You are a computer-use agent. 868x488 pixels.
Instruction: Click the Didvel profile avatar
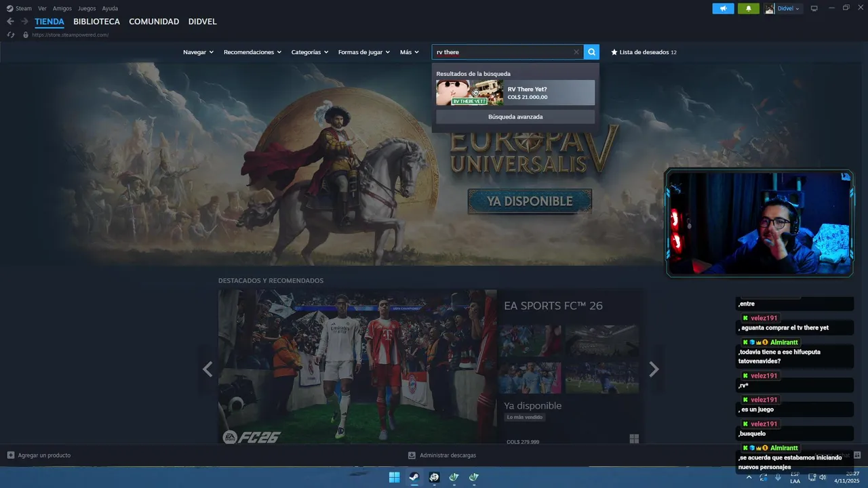[x=770, y=9]
